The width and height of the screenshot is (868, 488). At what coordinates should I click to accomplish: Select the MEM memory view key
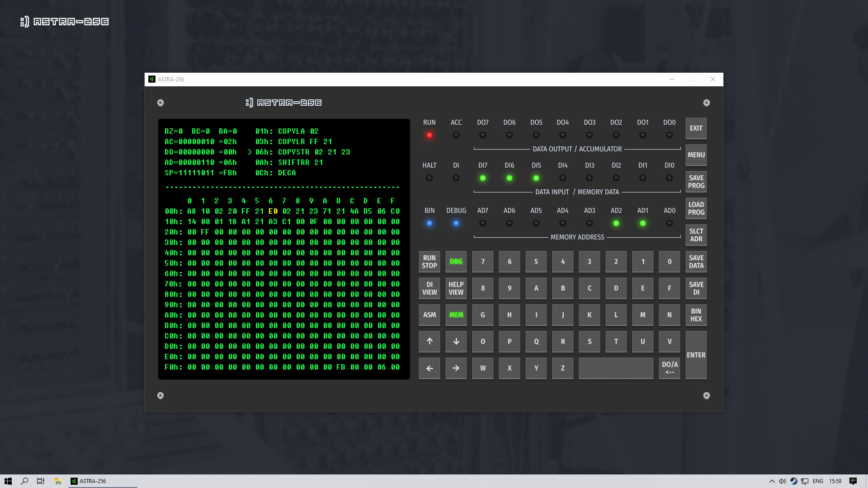pyautogui.click(x=456, y=314)
